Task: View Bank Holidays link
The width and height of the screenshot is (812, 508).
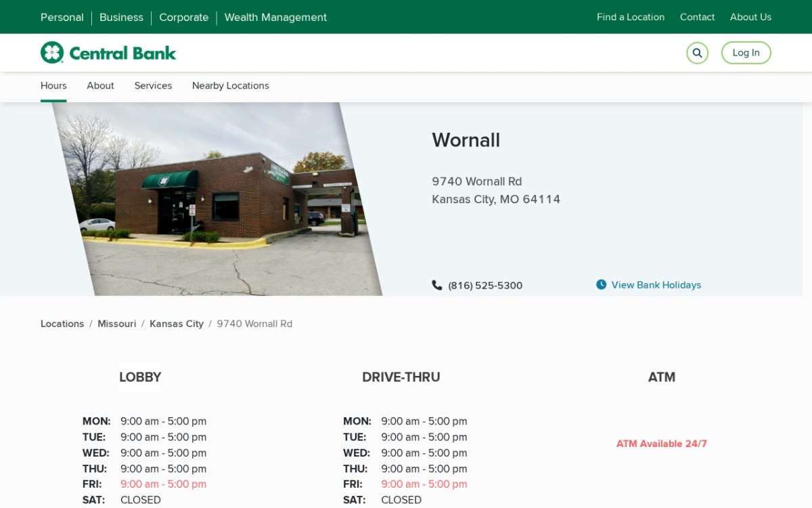Action: [x=656, y=285]
